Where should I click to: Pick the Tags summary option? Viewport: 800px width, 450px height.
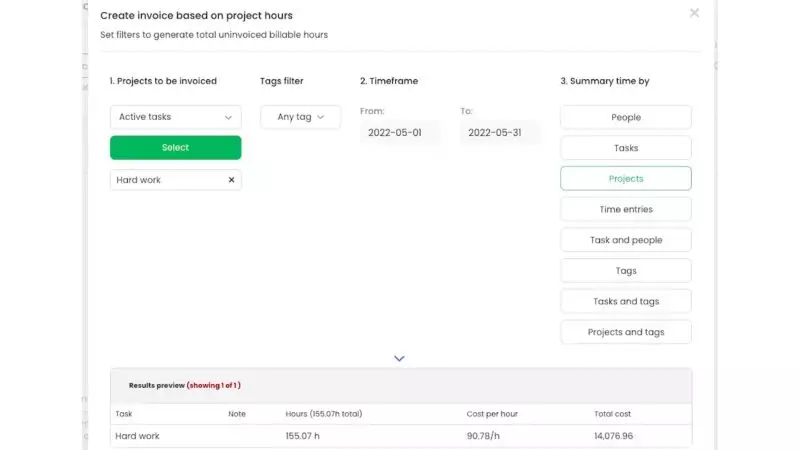tap(625, 271)
